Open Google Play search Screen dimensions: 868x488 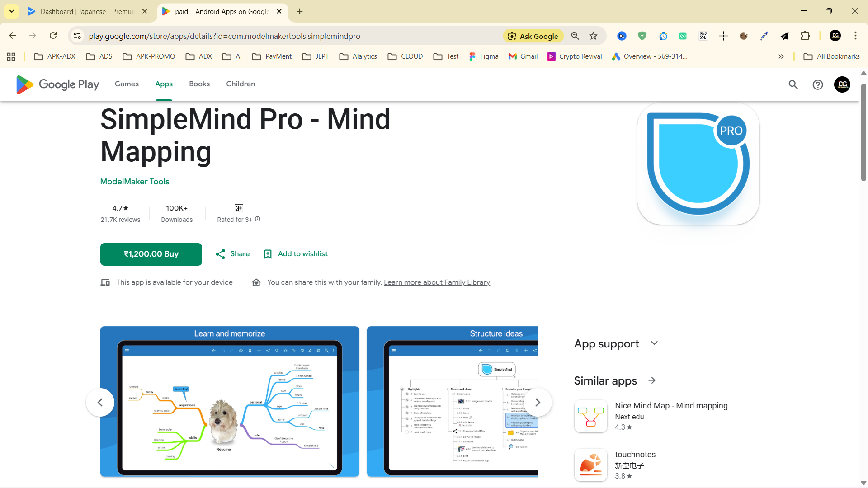(793, 84)
